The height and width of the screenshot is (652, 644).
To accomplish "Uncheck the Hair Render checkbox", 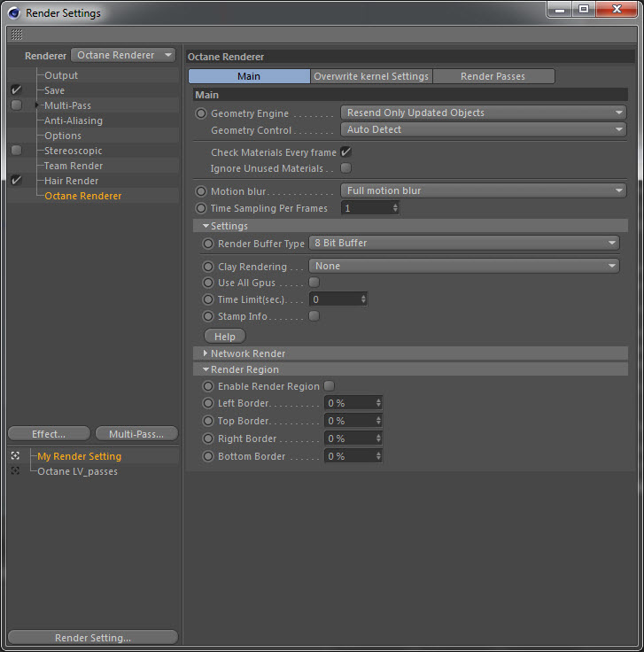I will point(16,181).
